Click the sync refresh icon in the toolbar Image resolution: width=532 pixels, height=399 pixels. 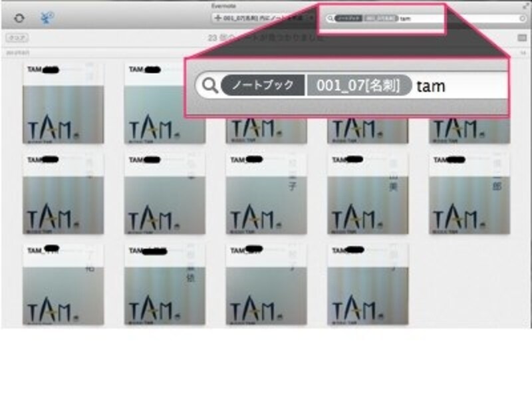click(x=18, y=18)
